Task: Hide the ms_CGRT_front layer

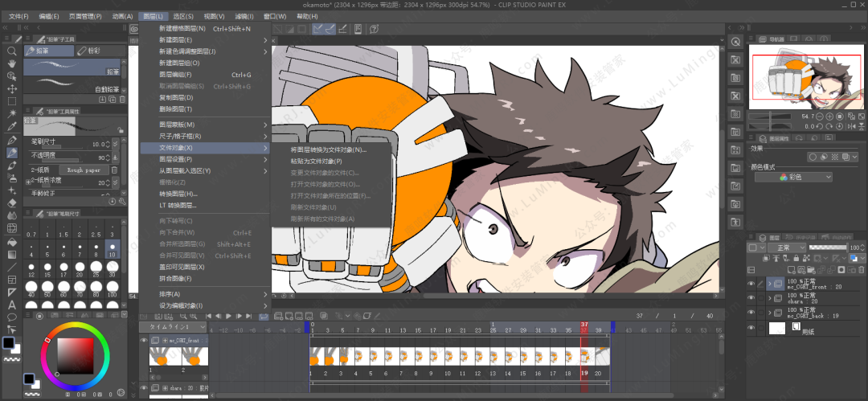Action: coord(751,284)
